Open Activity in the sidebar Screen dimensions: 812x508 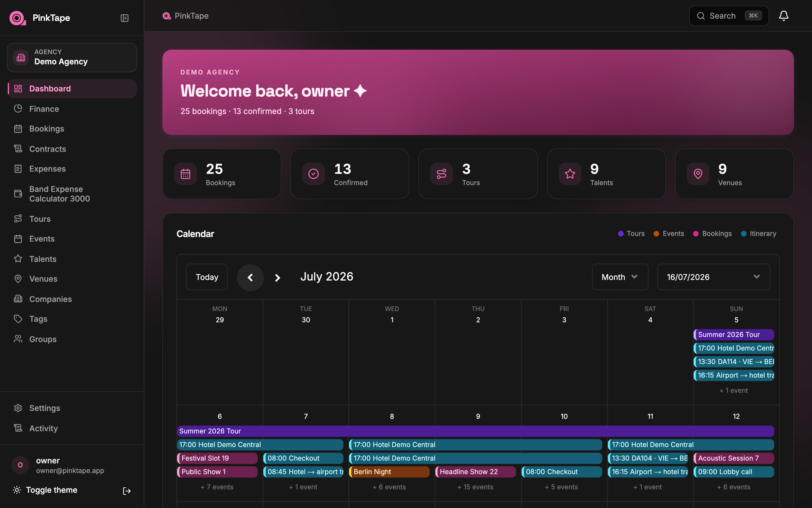[x=72, y=428]
